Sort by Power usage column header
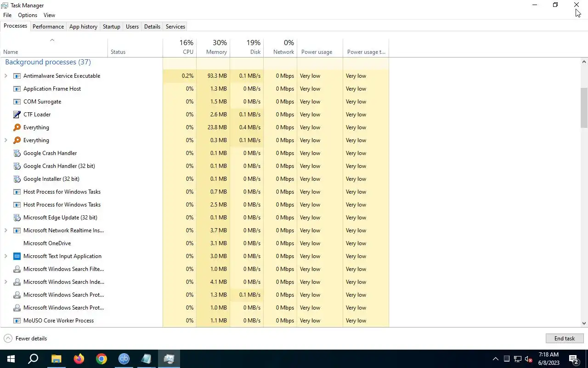The height and width of the screenshot is (368, 588). [320, 47]
